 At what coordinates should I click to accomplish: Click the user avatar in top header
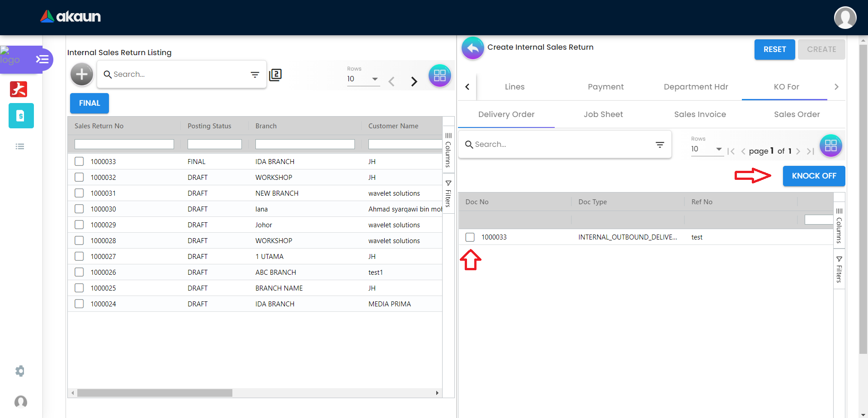point(844,18)
